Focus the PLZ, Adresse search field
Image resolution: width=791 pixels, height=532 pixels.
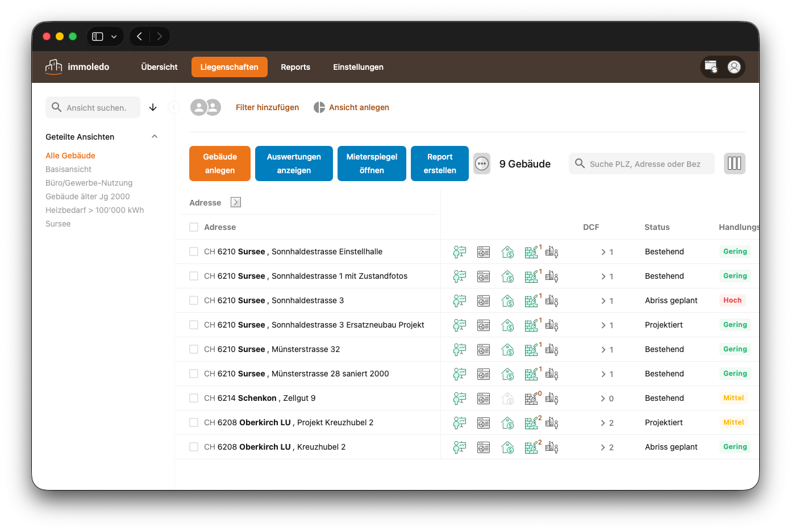642,164
